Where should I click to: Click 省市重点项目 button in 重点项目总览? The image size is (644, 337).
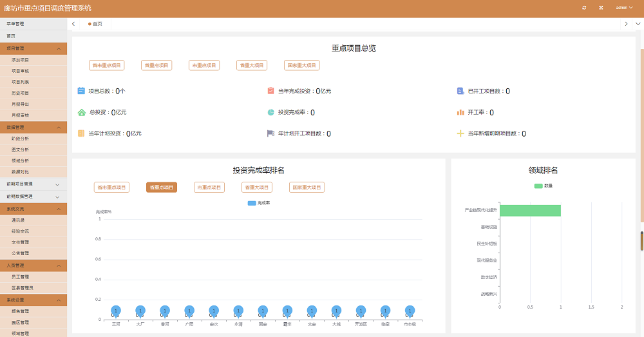tap(106, 65)
